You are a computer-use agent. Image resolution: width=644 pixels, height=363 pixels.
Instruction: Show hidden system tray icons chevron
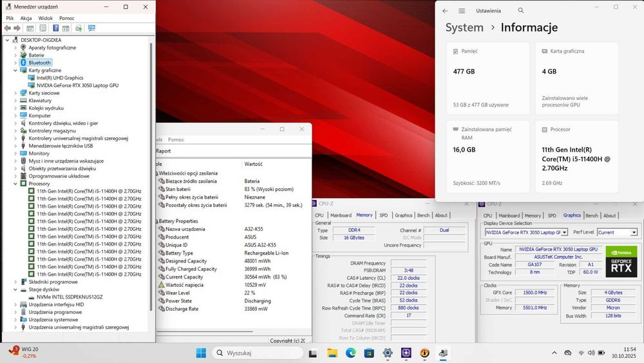(x=554, y=353)
